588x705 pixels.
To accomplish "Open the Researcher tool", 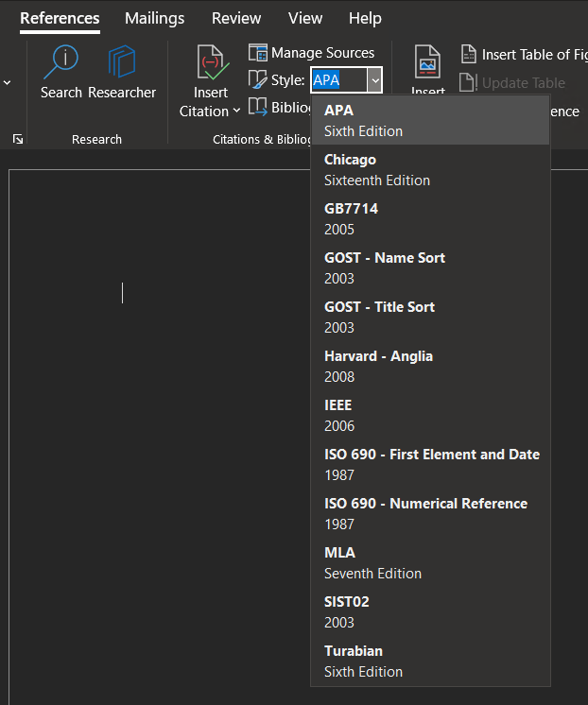I will [122, 72].
